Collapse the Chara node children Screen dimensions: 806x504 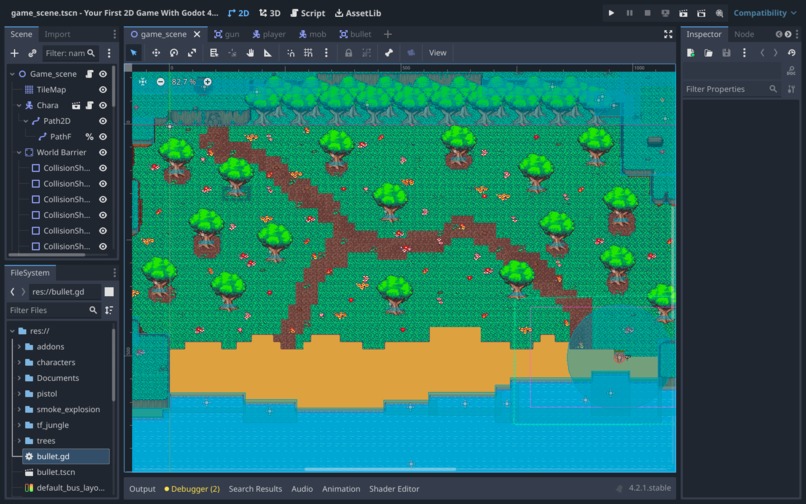(x=19, y=105)
